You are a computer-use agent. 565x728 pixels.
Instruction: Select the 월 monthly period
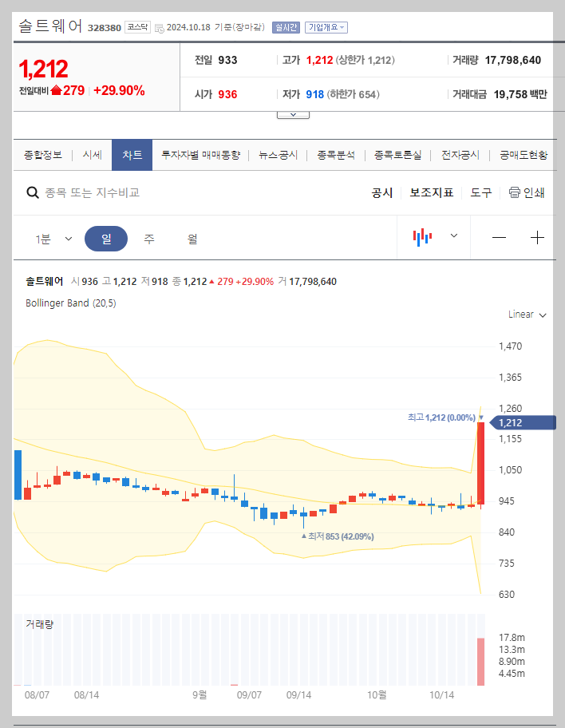tap(192, 239)
